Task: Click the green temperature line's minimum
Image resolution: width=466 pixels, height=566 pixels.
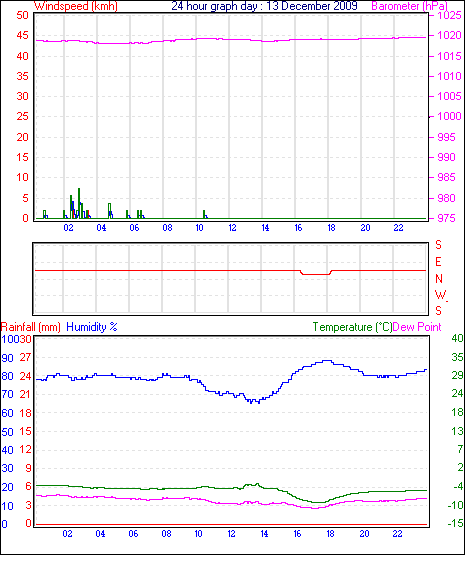Action: click(318, 502)
